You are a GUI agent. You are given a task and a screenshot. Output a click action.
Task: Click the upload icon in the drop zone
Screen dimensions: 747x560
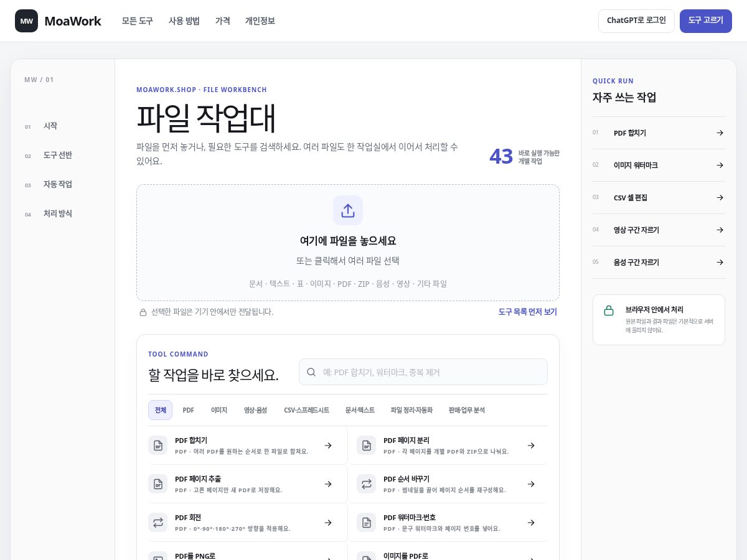click(x=348, y=210)
